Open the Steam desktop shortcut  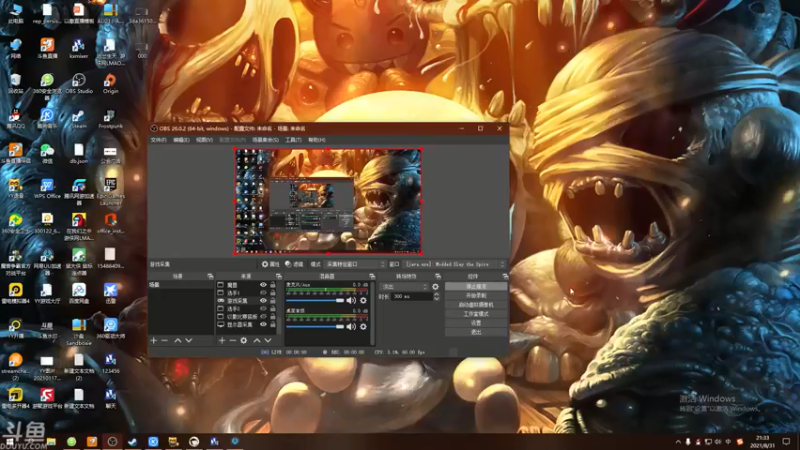pyautogui.click(x=79, y=118)
